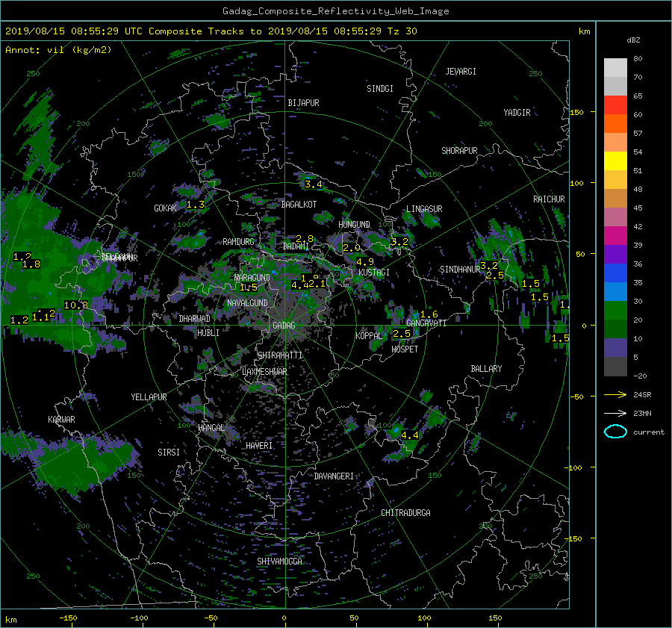Screen dimensions: 672x628
Task: Click the title Gadag_Composite_Reflectivity_Web_Image
Action: pos(335,11)
